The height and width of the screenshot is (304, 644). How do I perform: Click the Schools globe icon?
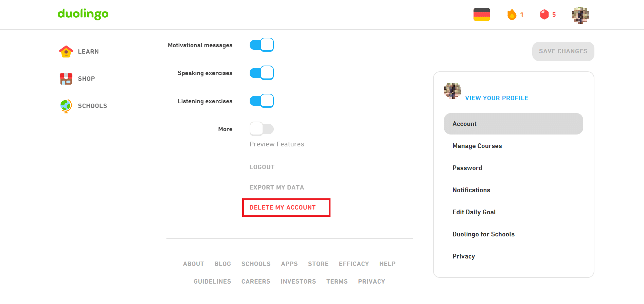(66, 106)
